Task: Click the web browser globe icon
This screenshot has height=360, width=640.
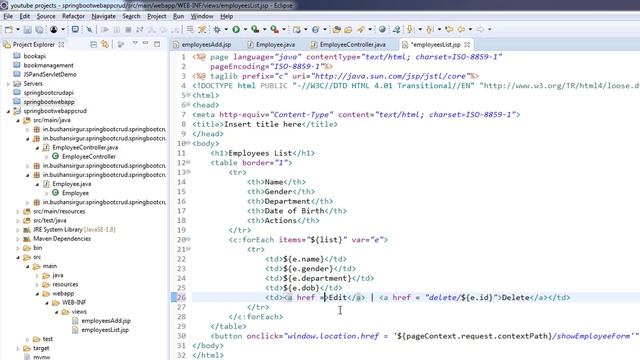Action: [382, 29]
